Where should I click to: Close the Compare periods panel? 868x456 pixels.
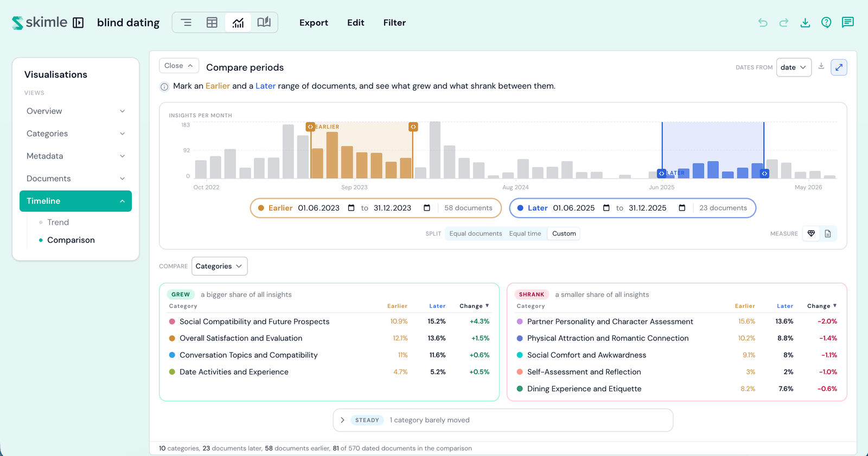[178, 66]
